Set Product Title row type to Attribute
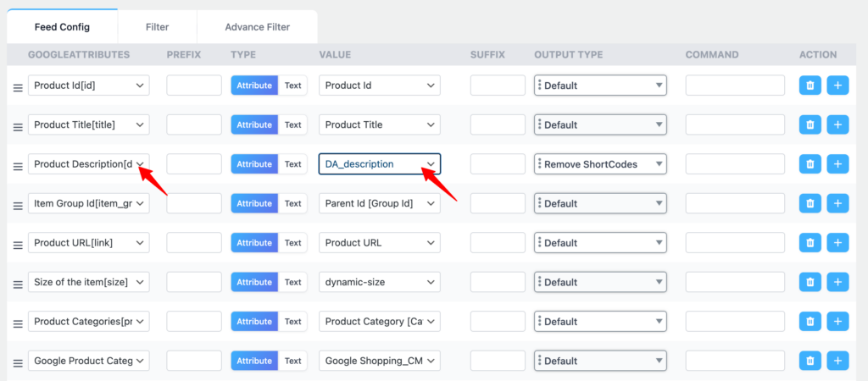Screen dimensions: 868x381 pyautogui.click(x=254, y=125)
